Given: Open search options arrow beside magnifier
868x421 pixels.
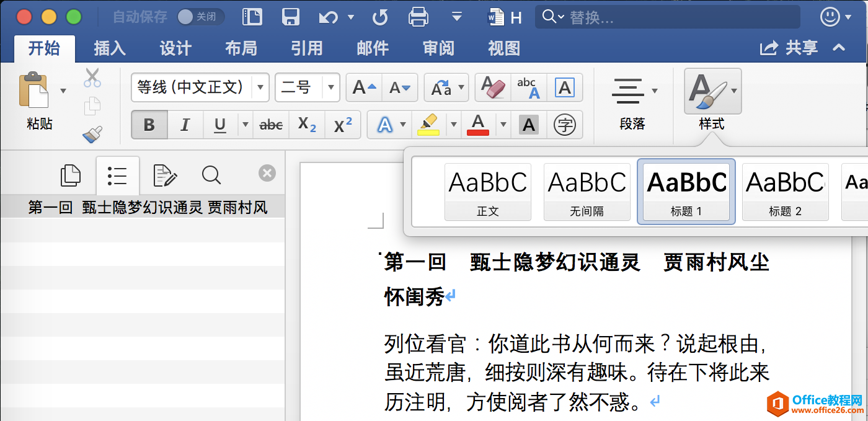Looking at the screenshot, I should pos(561,17).
